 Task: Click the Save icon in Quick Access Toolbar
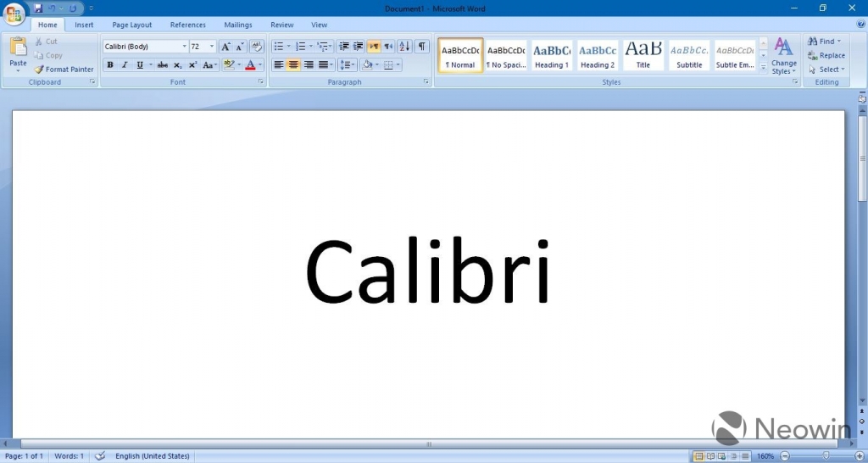coord(38,8)
